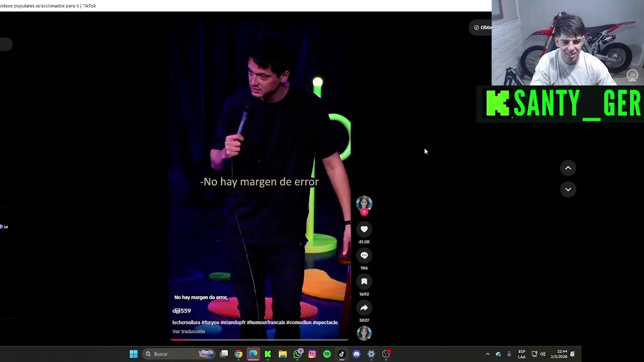This screenshot has width=644, height=362.
Task: Open WhatsApp from the taskbar
Action: 297,354
